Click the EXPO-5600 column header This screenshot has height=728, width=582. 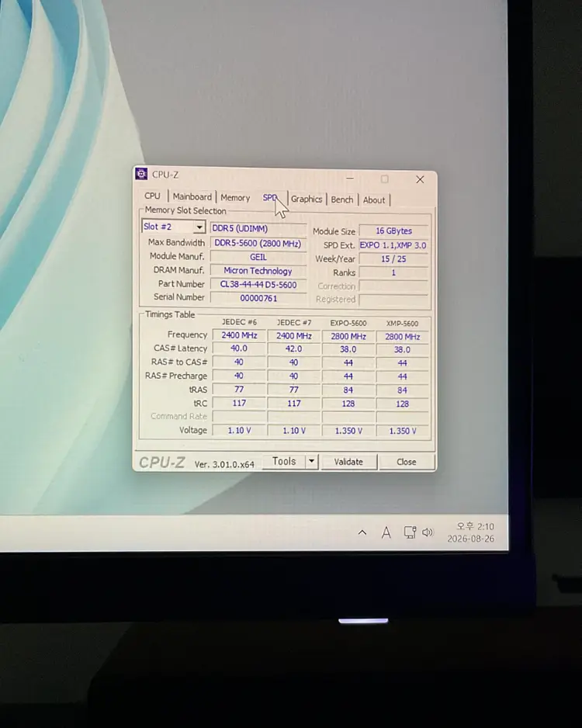pyautogui.click(x=348, y=323)
